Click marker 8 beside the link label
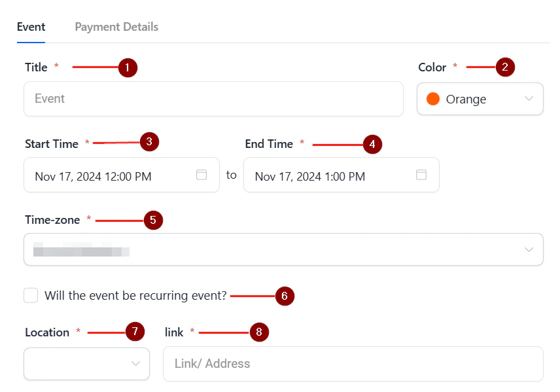560x392 pixels. click(259, 332)
